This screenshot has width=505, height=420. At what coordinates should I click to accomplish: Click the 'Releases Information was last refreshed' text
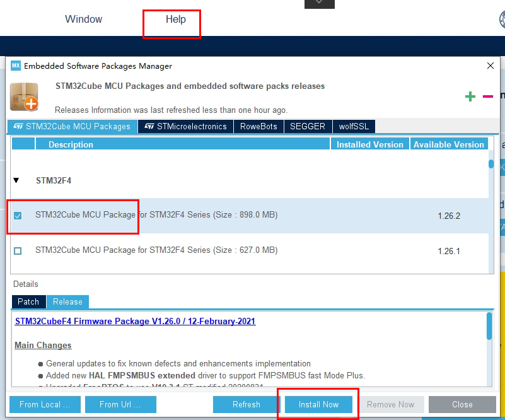point(171,110)
